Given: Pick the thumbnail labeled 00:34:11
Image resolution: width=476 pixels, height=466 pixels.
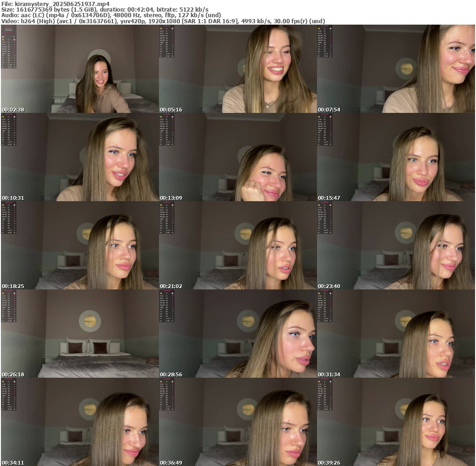Looking at the screenshot, I should (80, 422).
